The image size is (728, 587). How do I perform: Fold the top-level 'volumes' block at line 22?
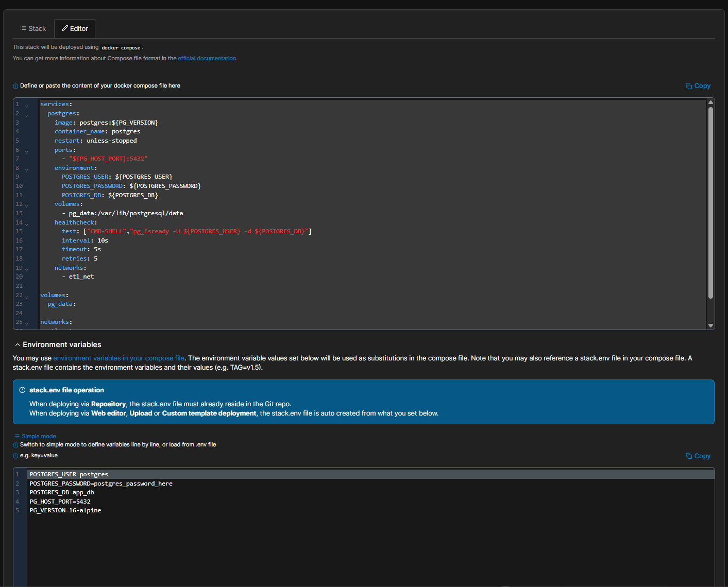pyautogui.click(x=27, y=297)
